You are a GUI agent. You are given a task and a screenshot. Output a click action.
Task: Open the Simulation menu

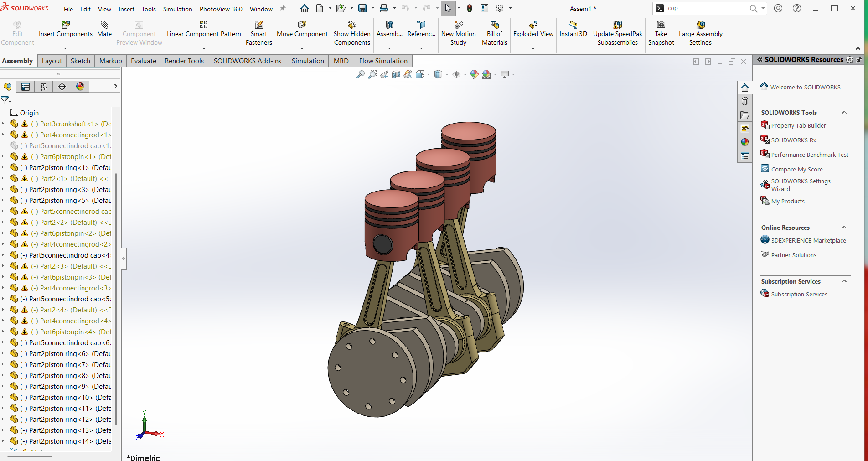pyautogui.click(x=177, y=9)
